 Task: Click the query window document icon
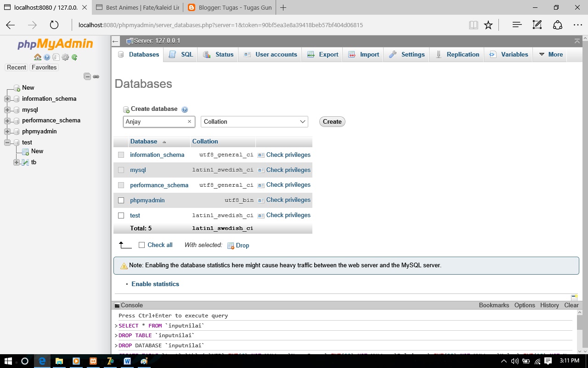click(x=56, y=57)
